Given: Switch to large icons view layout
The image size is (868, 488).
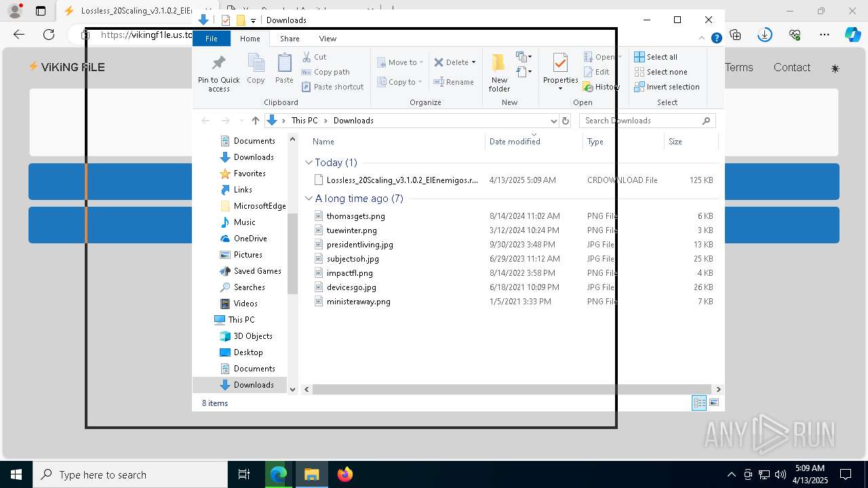Looking at the screenshot, I should (x=713, y=403).
